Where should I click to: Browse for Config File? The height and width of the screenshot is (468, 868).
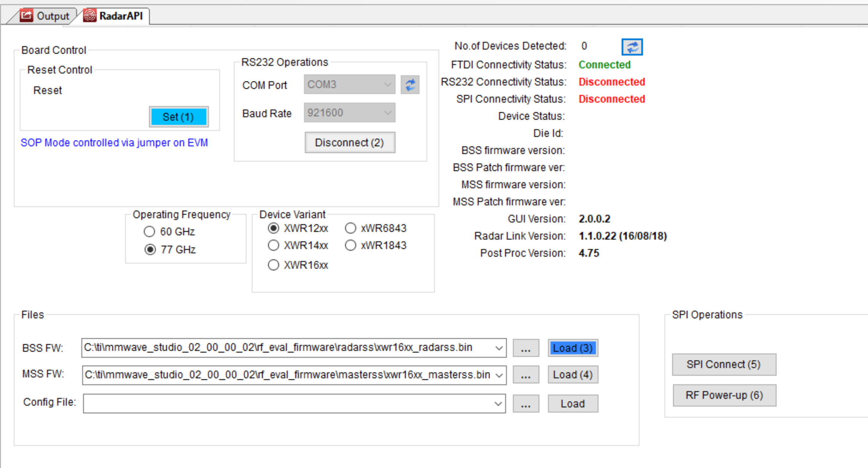coord(526,404)
